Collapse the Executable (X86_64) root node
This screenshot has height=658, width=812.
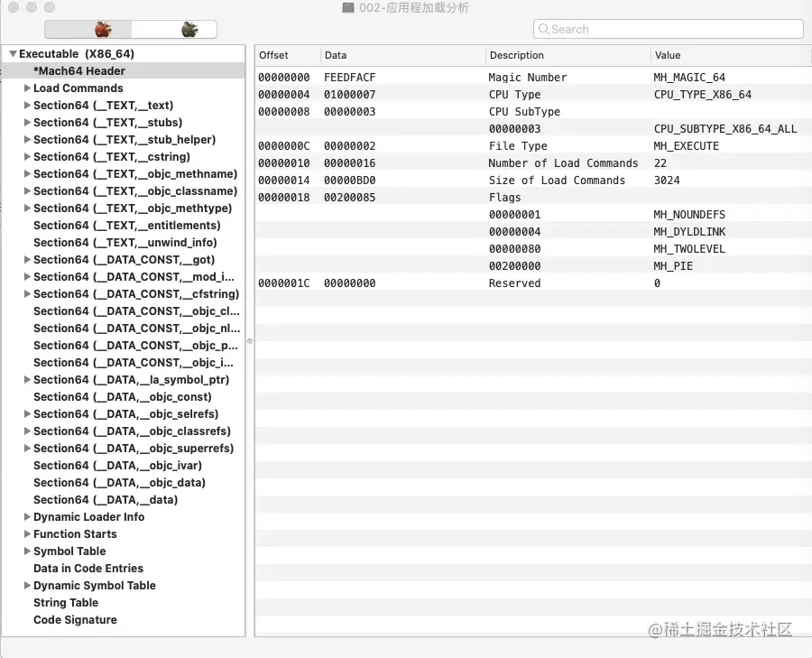[13, 54]
